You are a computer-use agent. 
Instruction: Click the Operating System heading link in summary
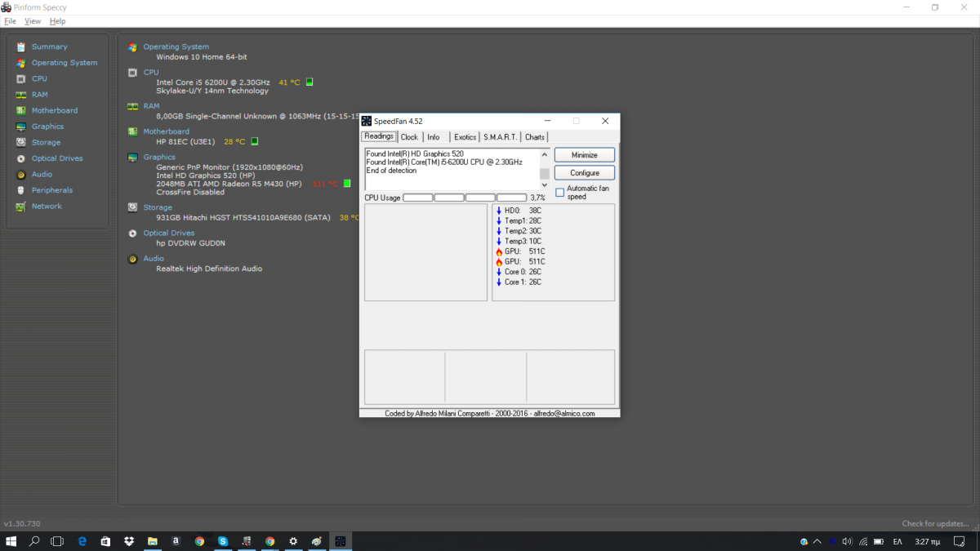tap(176, 47)
